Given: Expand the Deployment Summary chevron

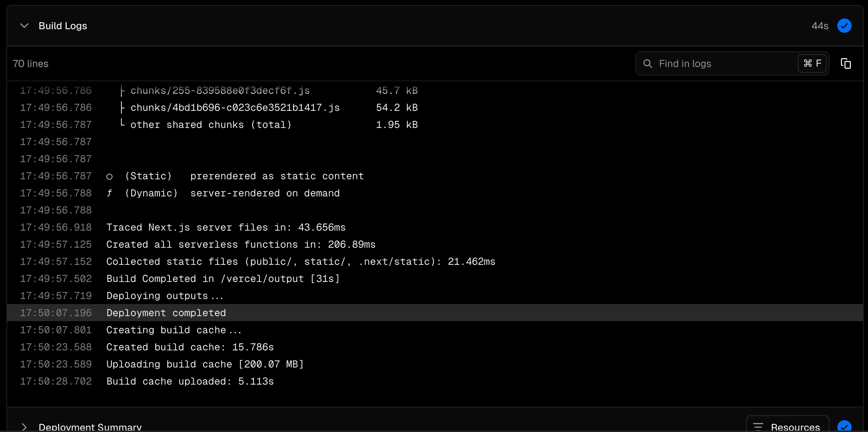Looking at the screenshot, I should (x=24, y=427).
